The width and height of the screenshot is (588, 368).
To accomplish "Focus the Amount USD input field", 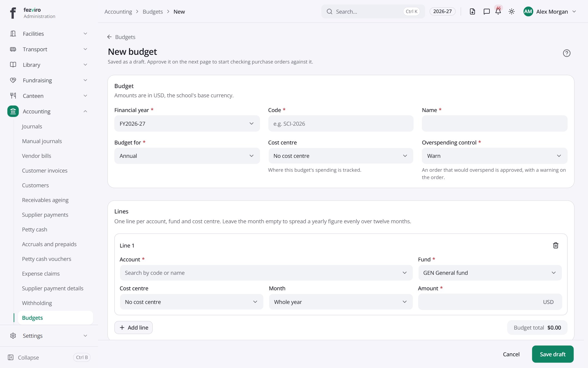I will [490, 302].
